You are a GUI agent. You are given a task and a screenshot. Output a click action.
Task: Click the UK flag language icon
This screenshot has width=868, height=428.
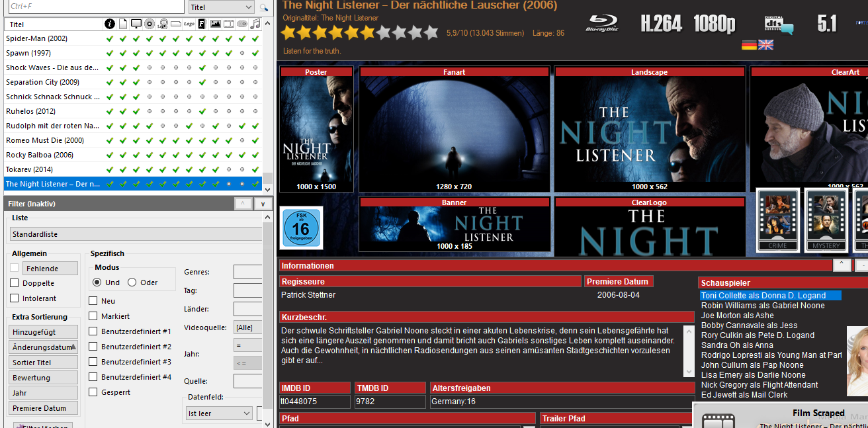click(765, 45)
